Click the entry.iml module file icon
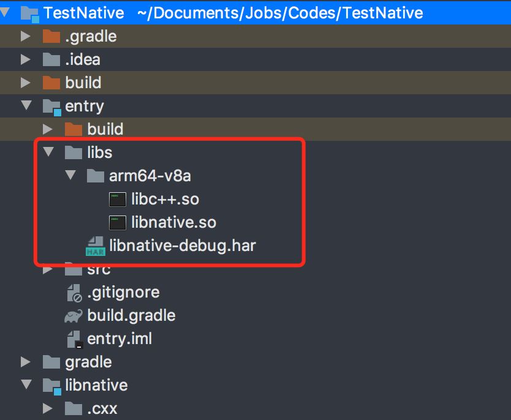Screen dimensions: 511x420 [74, 339]
